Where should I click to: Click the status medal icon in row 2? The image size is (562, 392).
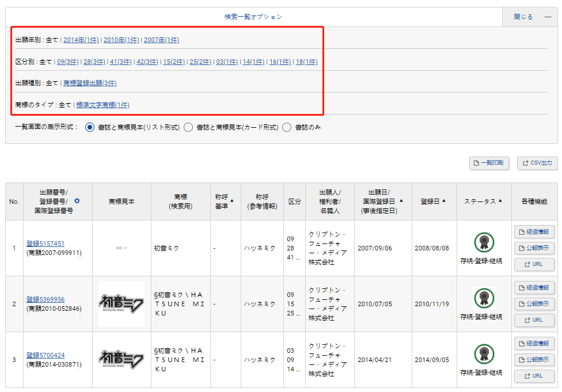484,298
